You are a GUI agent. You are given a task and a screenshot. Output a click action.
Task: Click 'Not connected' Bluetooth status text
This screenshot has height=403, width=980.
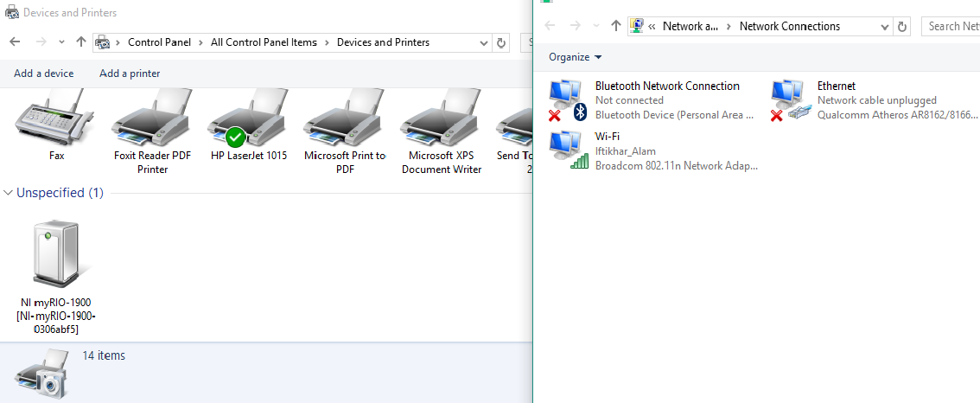click(629, 100)
